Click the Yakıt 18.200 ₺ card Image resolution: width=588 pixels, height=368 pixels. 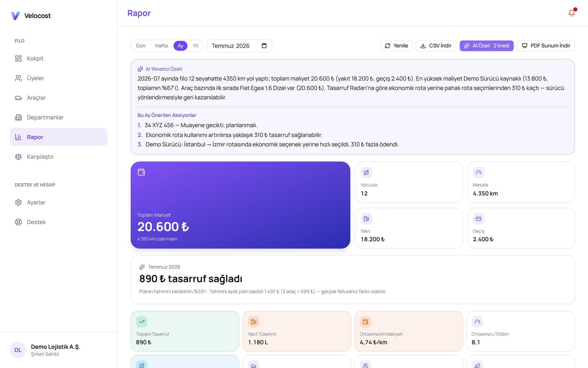pyautogui.click(x=409, y=228)
